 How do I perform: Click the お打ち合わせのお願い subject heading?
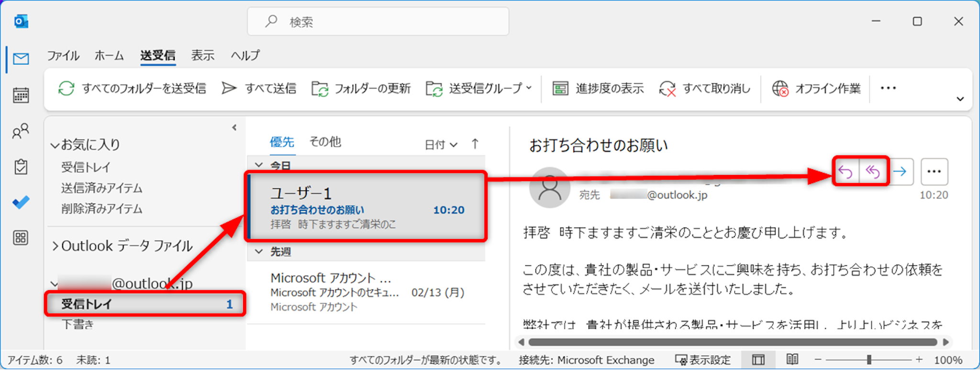tap(599, 145)
